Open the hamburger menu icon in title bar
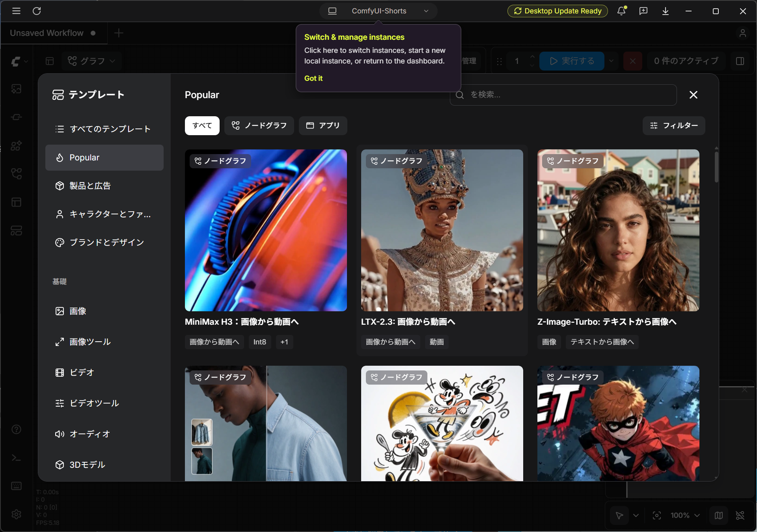 point(16,11)
